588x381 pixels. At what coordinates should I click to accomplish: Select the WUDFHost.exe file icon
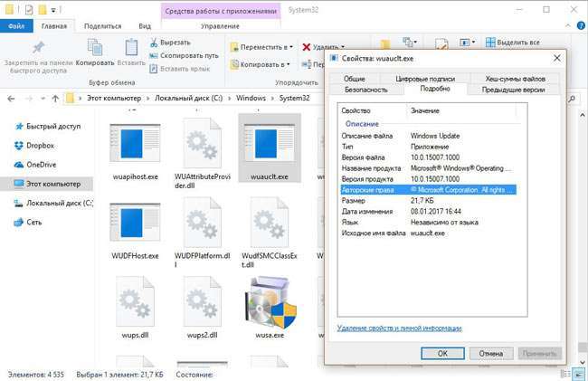pos(135,223)
